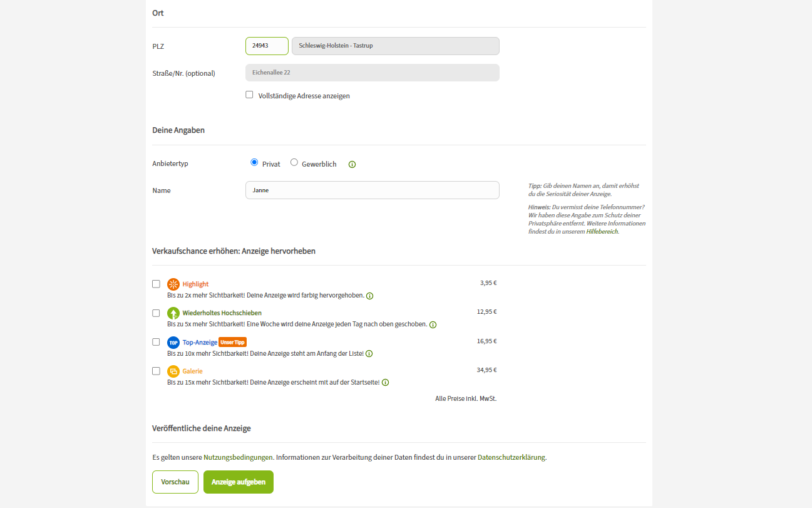
Task: Check the Top-Anzeige option checkbox
Action: [156, 342]
